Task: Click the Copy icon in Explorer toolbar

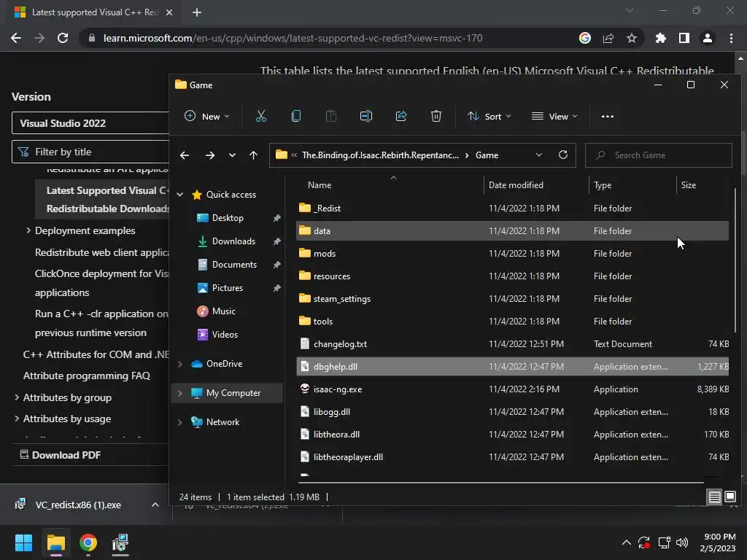Action: click(x=296, y=116)
